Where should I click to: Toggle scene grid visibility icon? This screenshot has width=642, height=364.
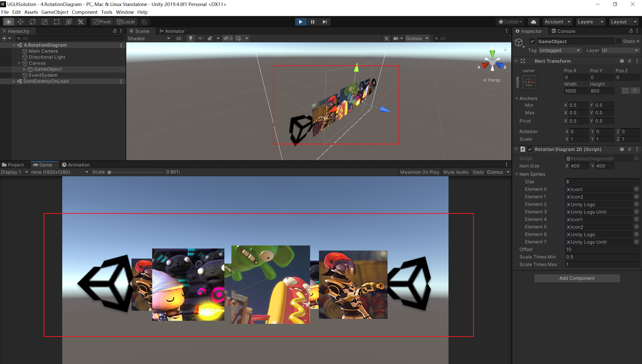point(238,38)
